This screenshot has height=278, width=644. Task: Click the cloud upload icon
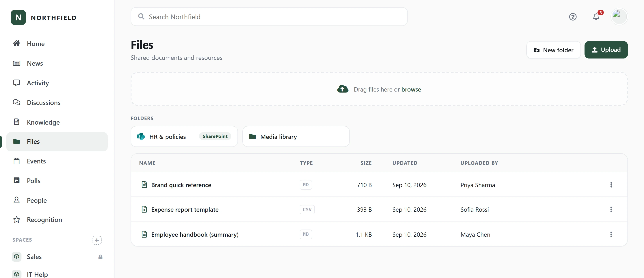click(343, 89)
